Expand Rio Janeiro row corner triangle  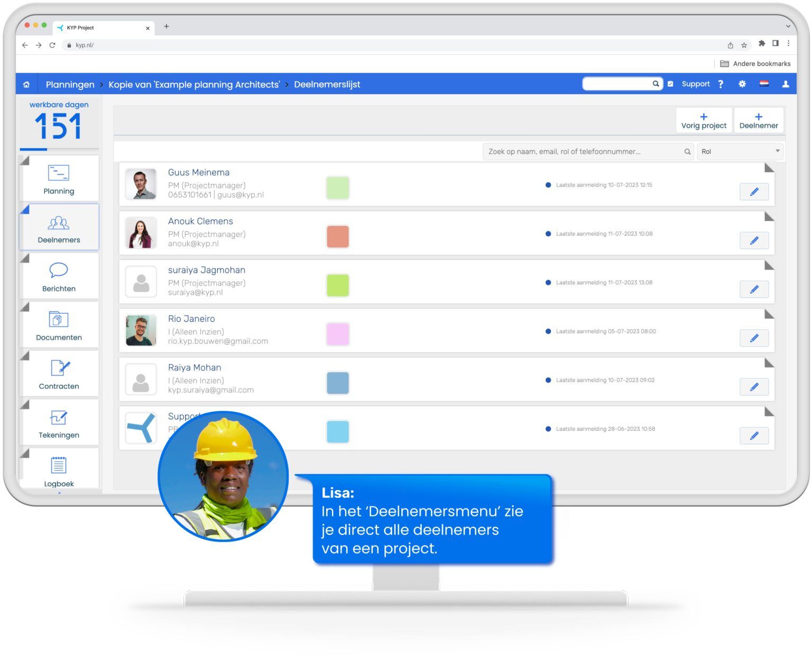(x=769, y=314)
